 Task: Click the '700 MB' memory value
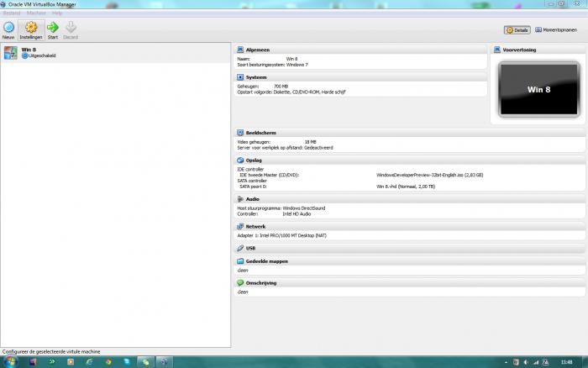click(281, 87)
